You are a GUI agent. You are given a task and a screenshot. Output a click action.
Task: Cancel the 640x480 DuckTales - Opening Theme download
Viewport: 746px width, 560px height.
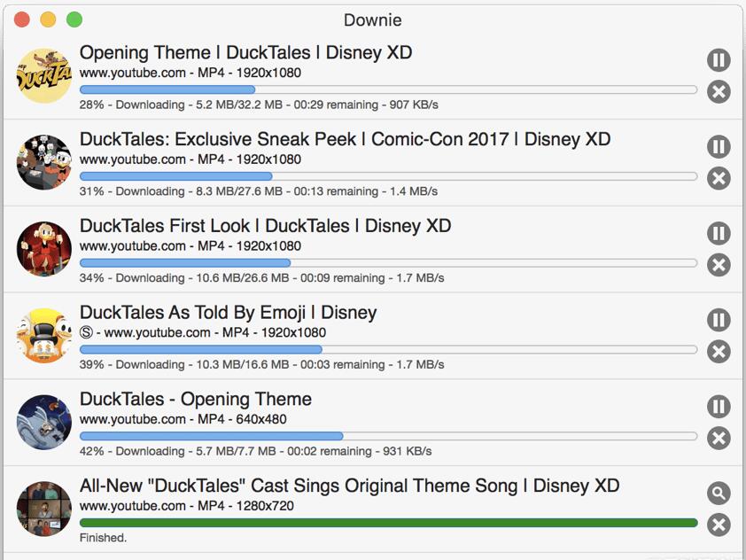coord(719,438)
